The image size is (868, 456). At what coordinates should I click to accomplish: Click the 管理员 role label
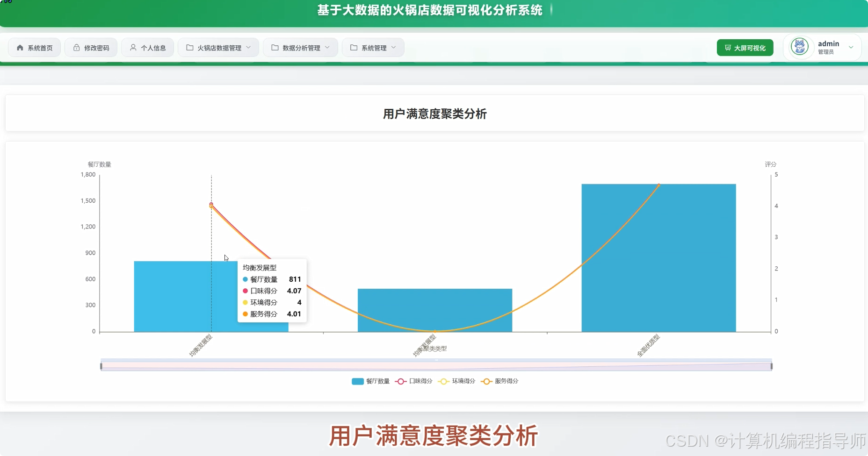826,52
